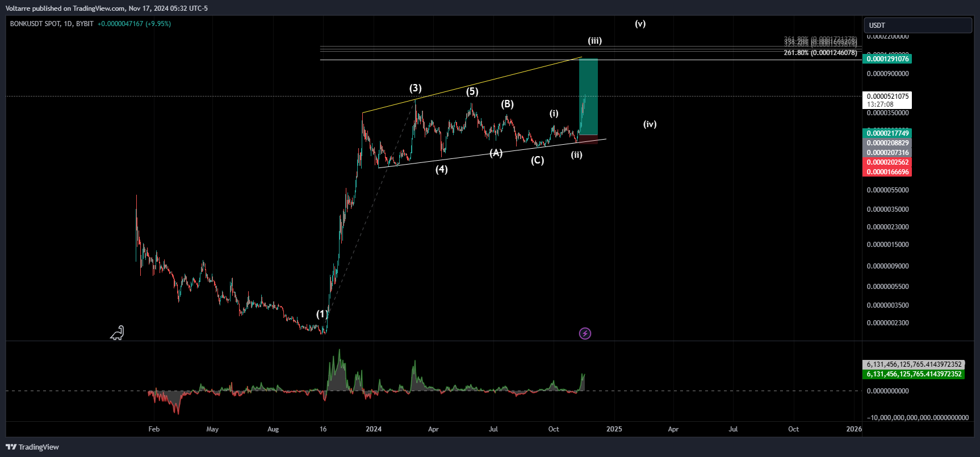Click the 16 date label on time axis

click(x=323, y=429)
